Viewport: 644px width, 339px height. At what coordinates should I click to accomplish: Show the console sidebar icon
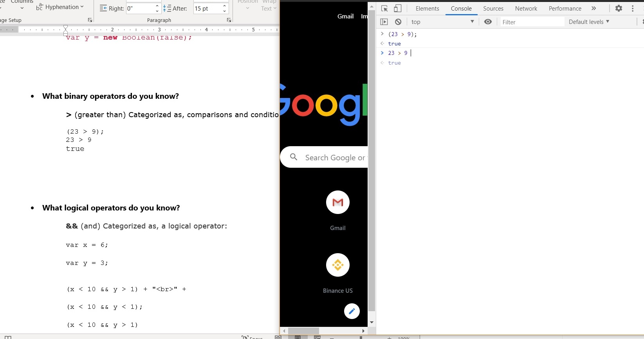[384, 22]
